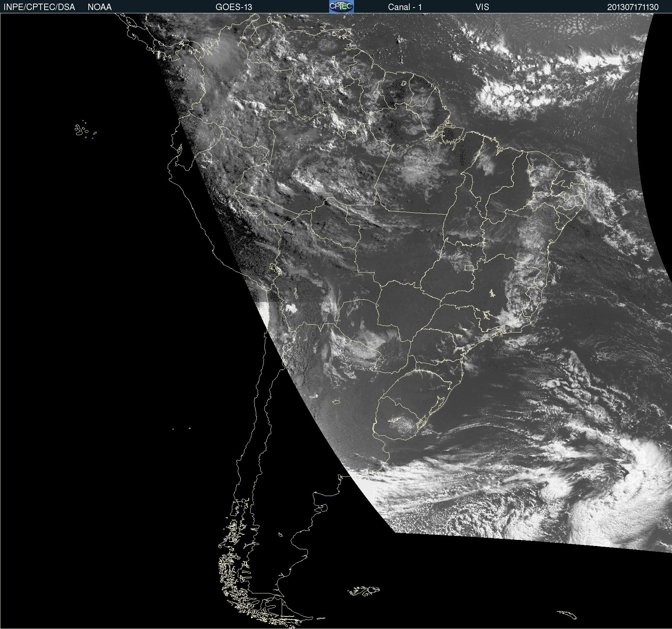
Task: Click the VIS channel label
Action: [482, 7]
